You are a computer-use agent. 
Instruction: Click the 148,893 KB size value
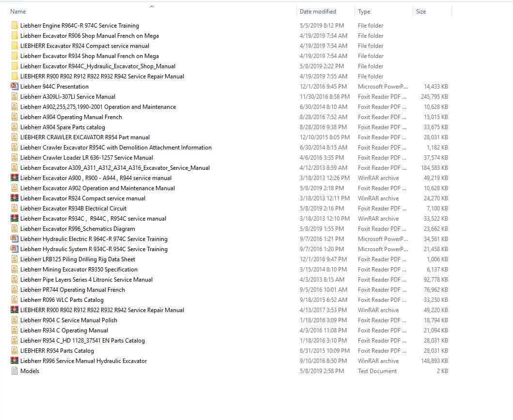(x=434, y=360)
